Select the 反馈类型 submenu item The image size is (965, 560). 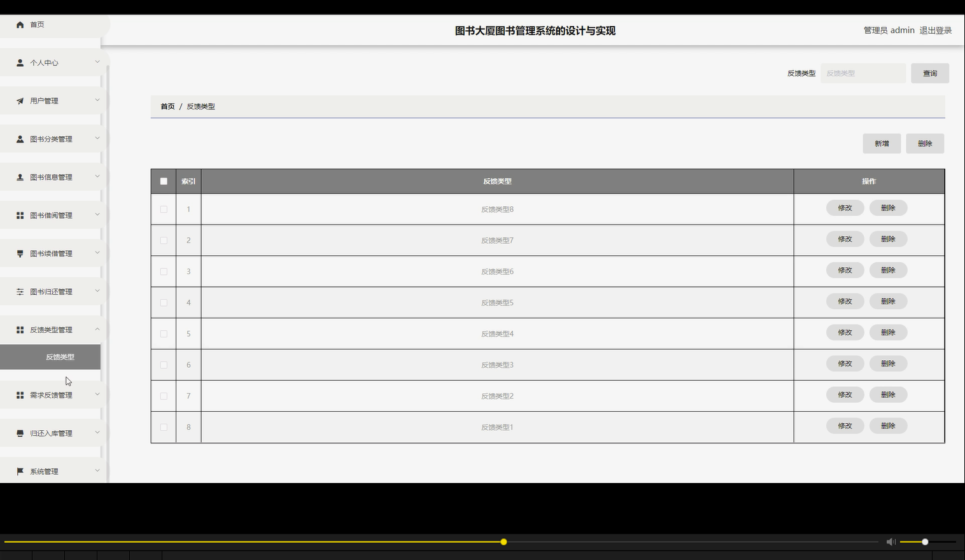tap(50, 357)
